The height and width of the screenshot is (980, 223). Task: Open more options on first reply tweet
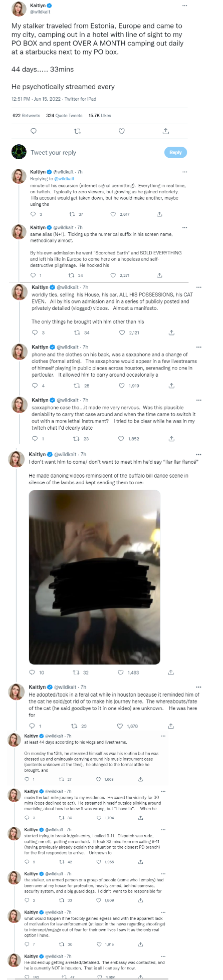click(x=185, y=172)
